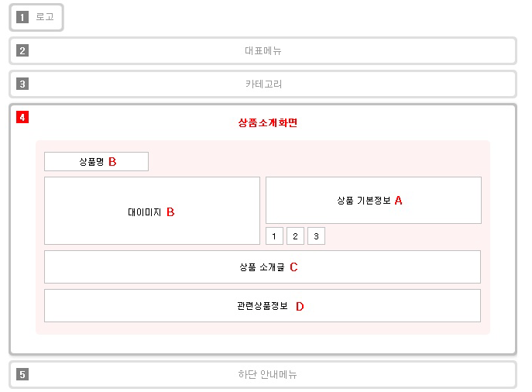Click the 관련상품정보 section

[x=263, y=305]
